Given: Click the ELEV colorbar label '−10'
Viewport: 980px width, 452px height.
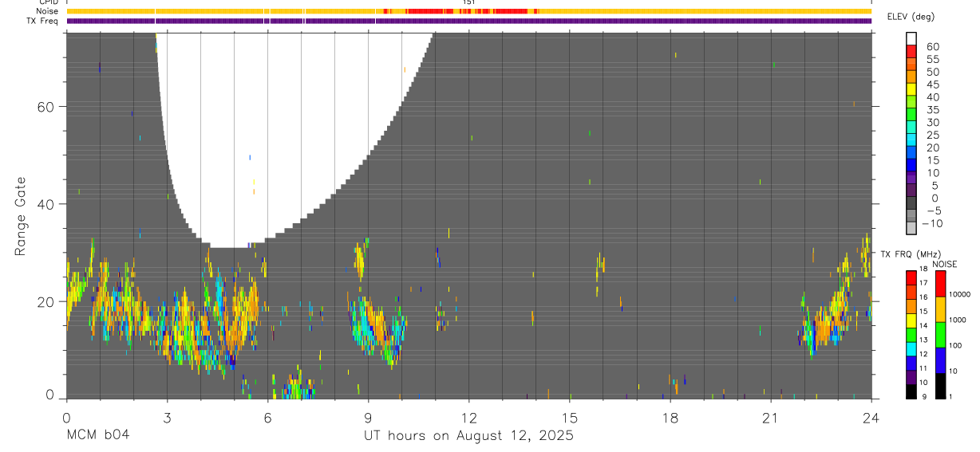Looking at the screenshot, I should [932, 224].
